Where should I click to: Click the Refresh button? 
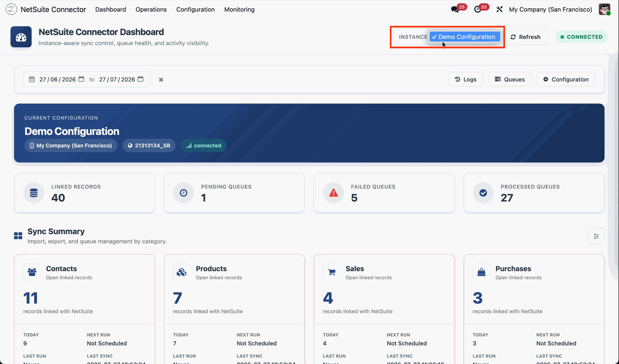526,37
